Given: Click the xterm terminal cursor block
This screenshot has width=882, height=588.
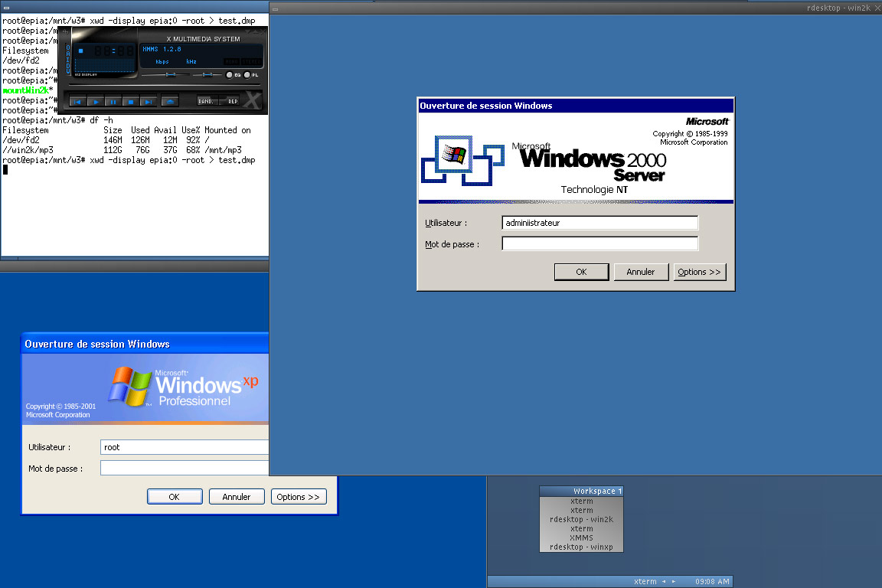Looking at the screenshot, I should click(x=5, y=169).
